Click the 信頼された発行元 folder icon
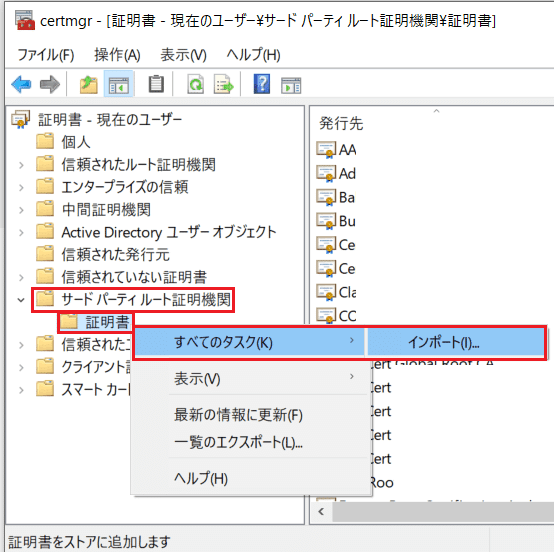The image size is (554, 552). coord(45,253)
